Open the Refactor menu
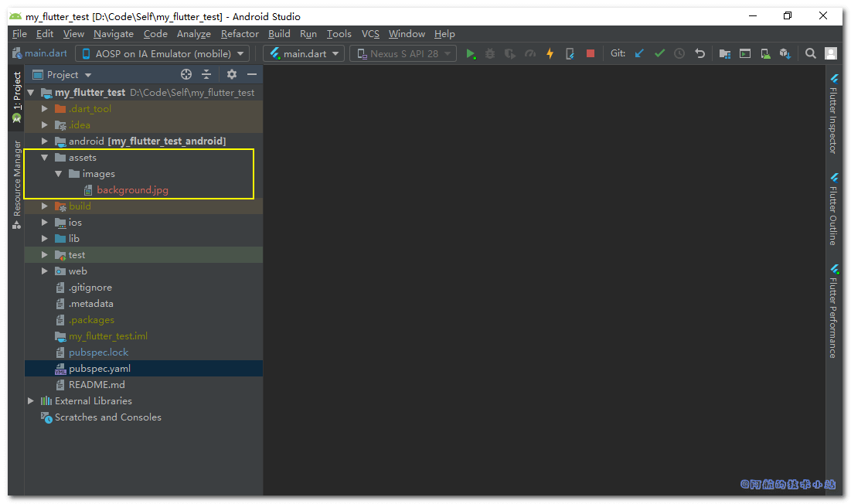The width and height of the screenshot is (851, 504). [240, 34]
